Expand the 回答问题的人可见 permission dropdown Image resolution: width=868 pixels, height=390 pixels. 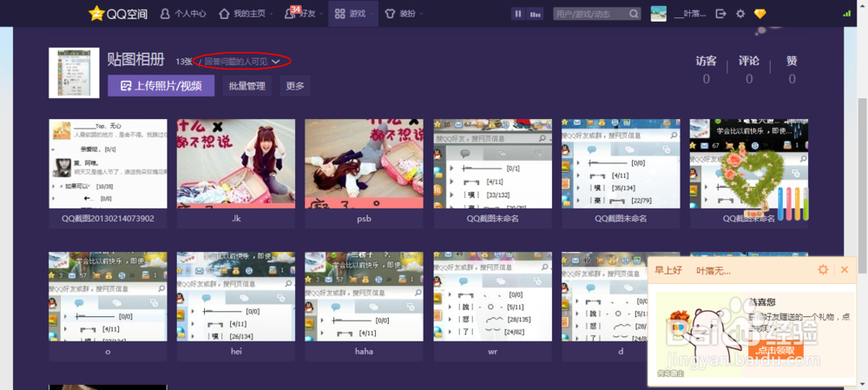[x=242, y=62]
